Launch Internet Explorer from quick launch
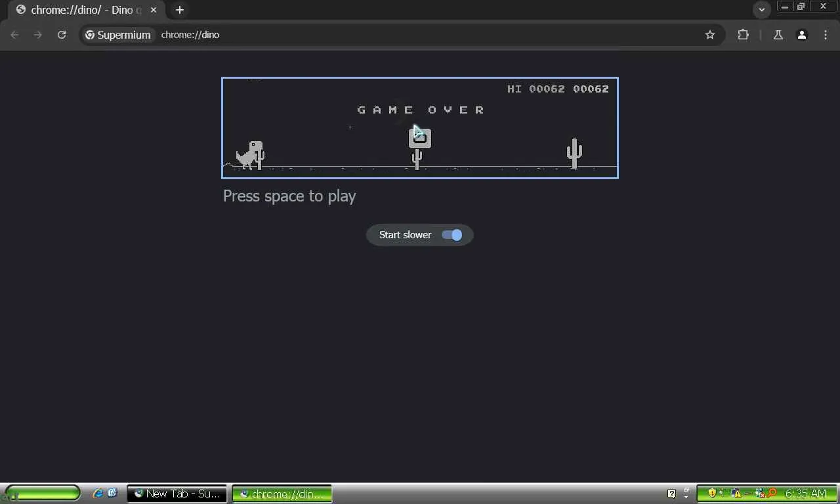This screenshot has height=504, width=840. coord(98,493)
